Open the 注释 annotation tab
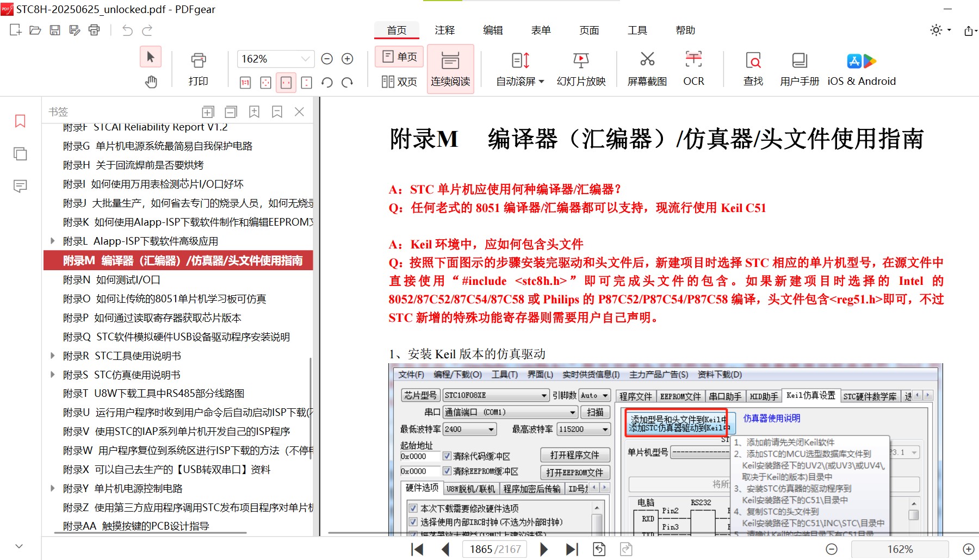 point(444,30)
